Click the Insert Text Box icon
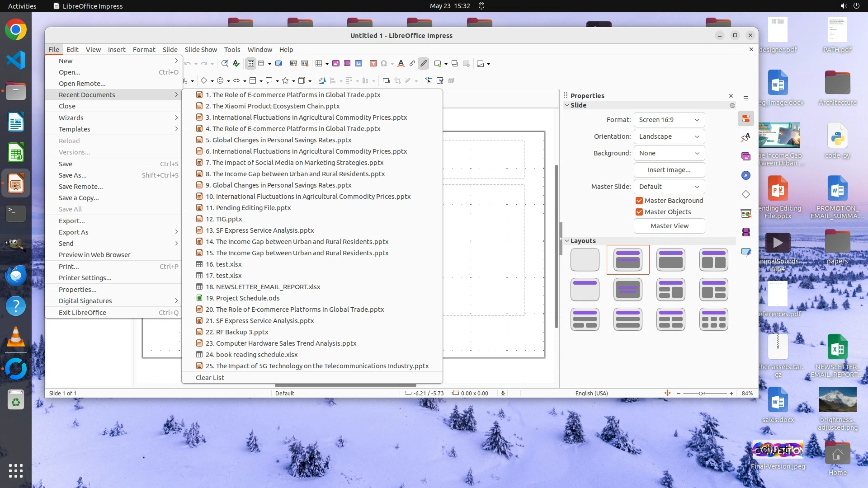Screen dimensions: 868x488 point(373,64)
